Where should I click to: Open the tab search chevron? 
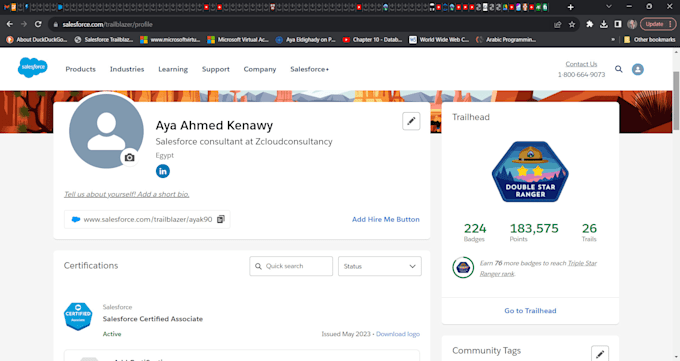click(x=608, y=7)
